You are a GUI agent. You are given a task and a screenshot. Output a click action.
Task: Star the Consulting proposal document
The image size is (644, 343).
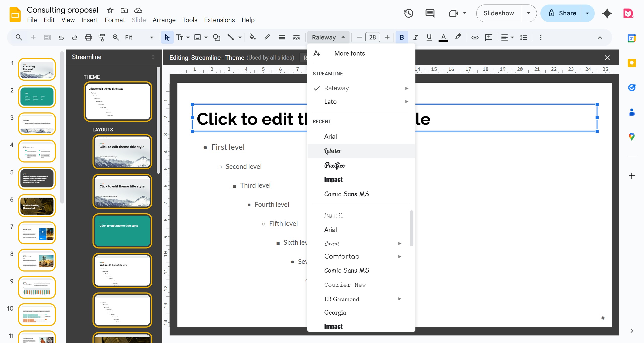(110, 10)
